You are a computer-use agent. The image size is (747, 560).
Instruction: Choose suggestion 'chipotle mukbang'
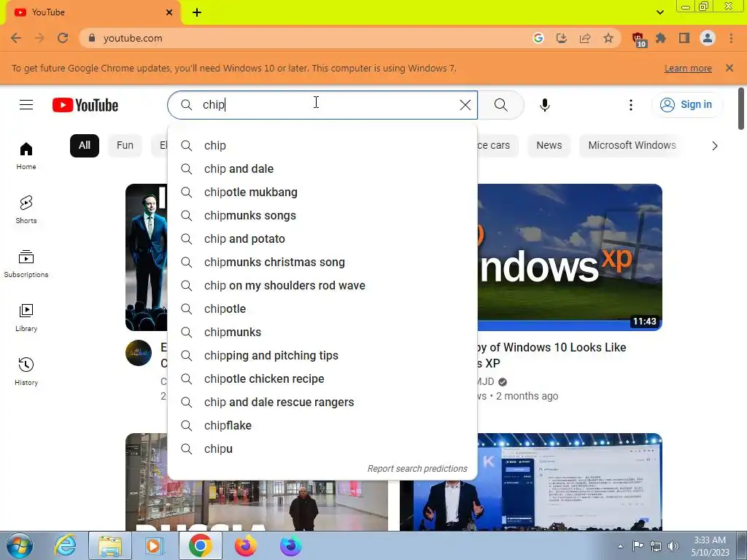[x=322, y=192]
